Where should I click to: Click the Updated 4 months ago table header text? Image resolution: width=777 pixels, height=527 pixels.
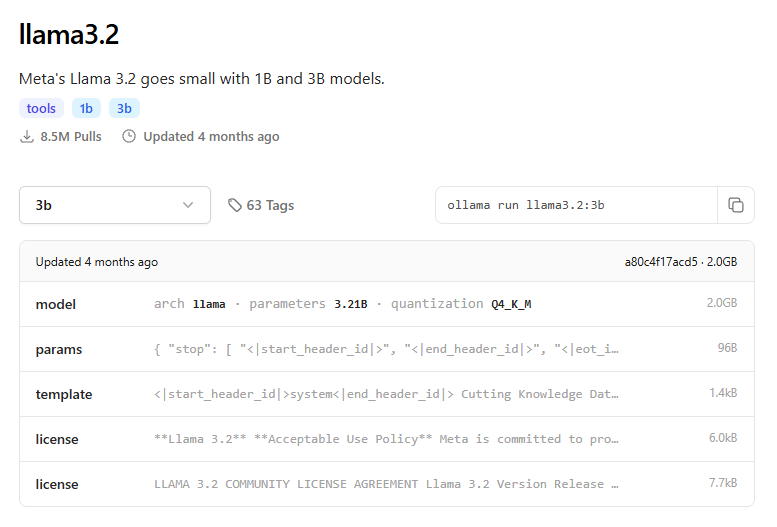[97, 262]
